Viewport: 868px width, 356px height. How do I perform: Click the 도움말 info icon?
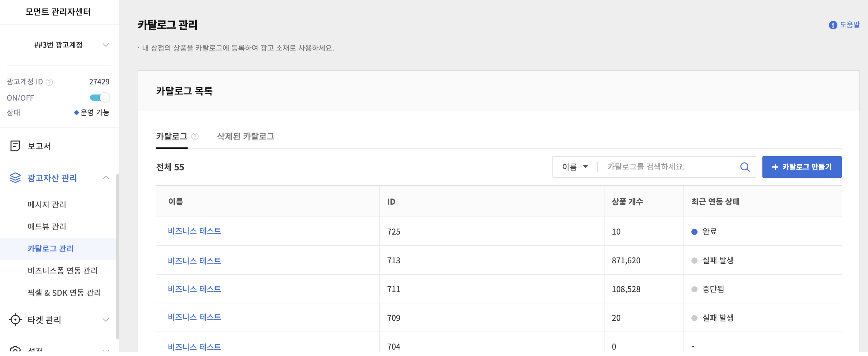point(832,25)
